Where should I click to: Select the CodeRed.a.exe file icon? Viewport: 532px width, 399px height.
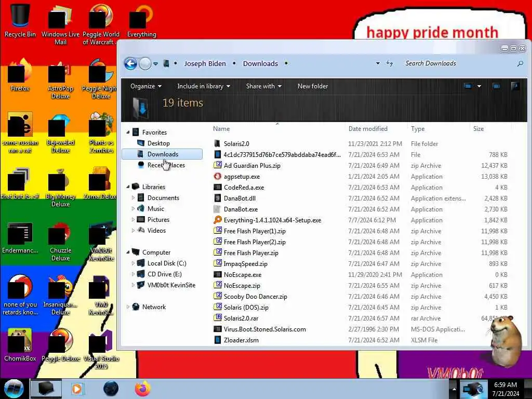[218, 187]
